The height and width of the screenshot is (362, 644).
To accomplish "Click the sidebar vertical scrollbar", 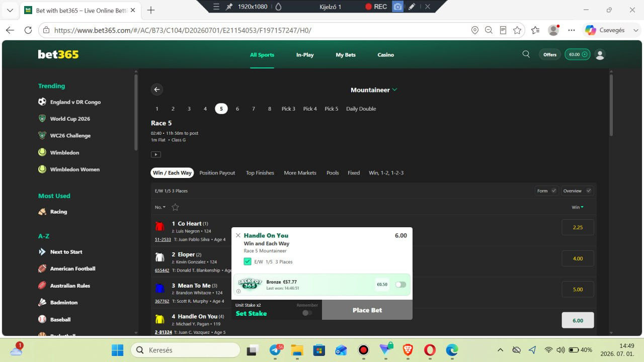I will [136, 113].
